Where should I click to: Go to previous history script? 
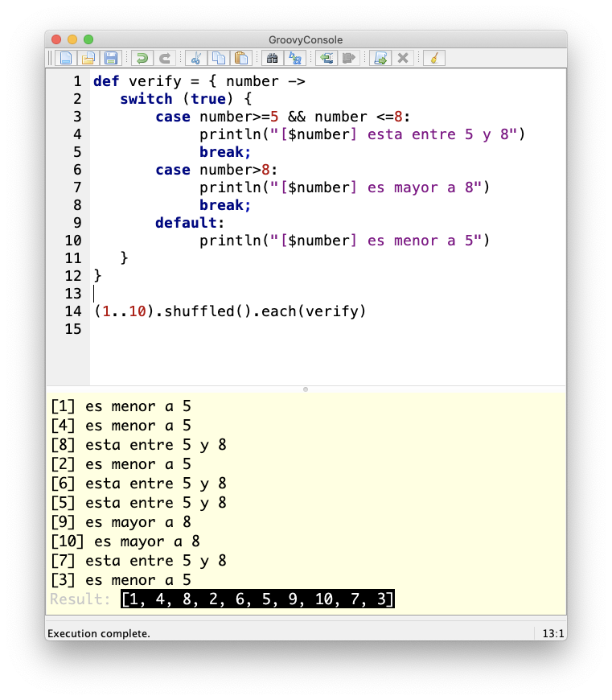(327, 58)
